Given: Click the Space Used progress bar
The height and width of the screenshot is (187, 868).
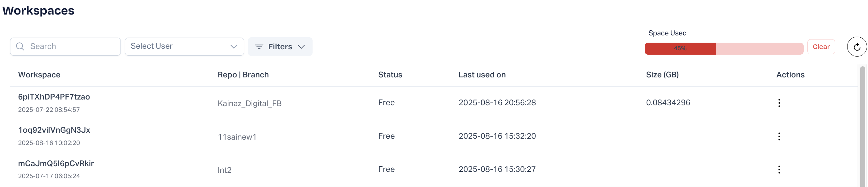Looking at the screenshot, I should click(724, 49).
